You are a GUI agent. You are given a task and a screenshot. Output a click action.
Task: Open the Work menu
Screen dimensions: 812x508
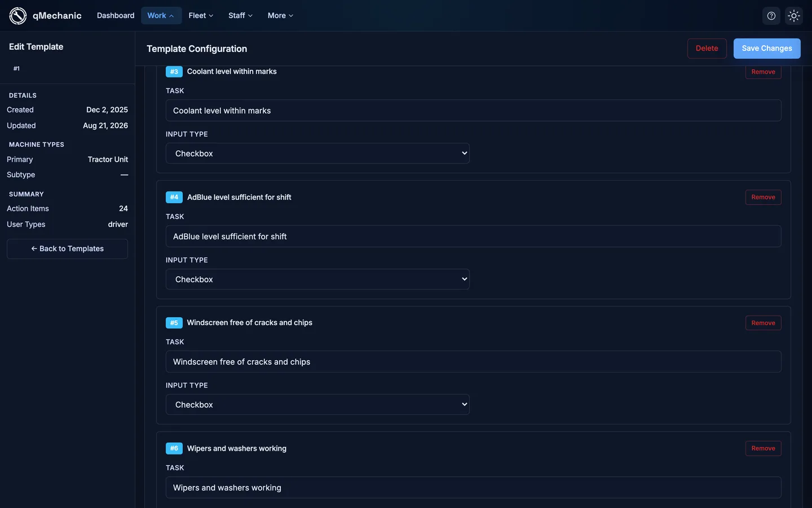point(161,16)
